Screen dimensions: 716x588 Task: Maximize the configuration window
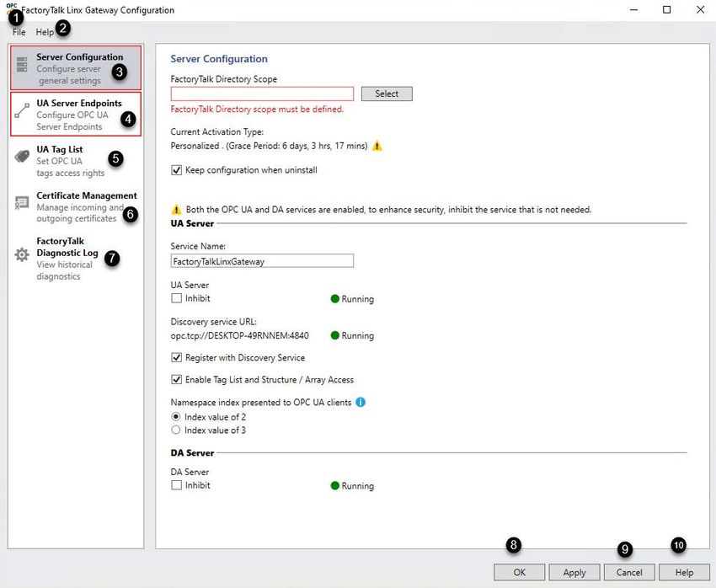pyautogui.click(x=666, y=9)
